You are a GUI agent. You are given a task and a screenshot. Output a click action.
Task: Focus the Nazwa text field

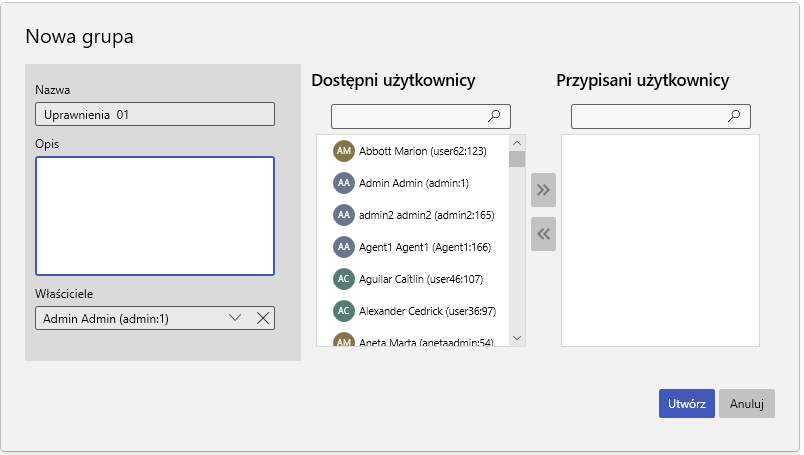[155, 115]
